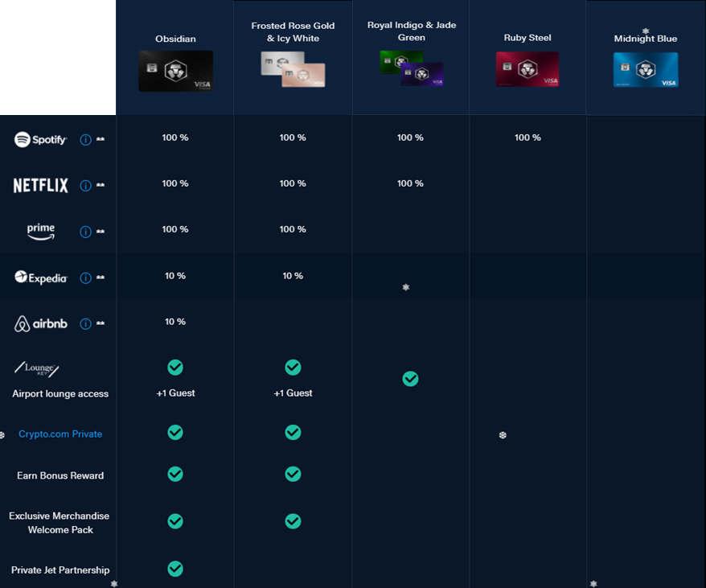Click the Netflix logo
Viewport: 706px width, 588px height.
tap(40, 185)
